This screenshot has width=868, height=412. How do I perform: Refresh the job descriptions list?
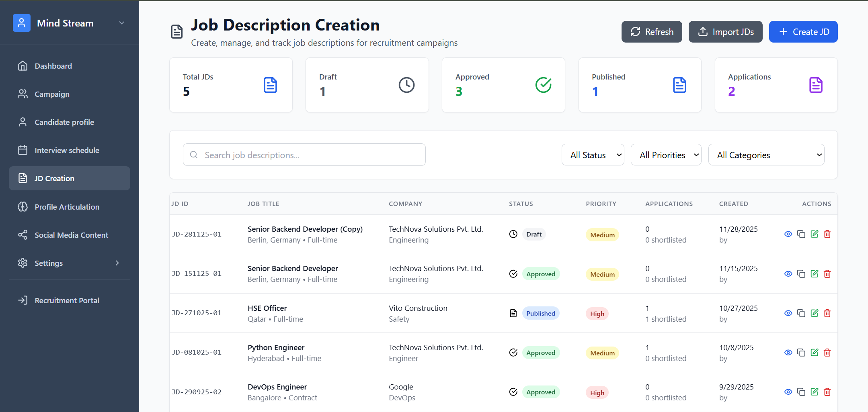pyautogui.click(x=652, y=32)
